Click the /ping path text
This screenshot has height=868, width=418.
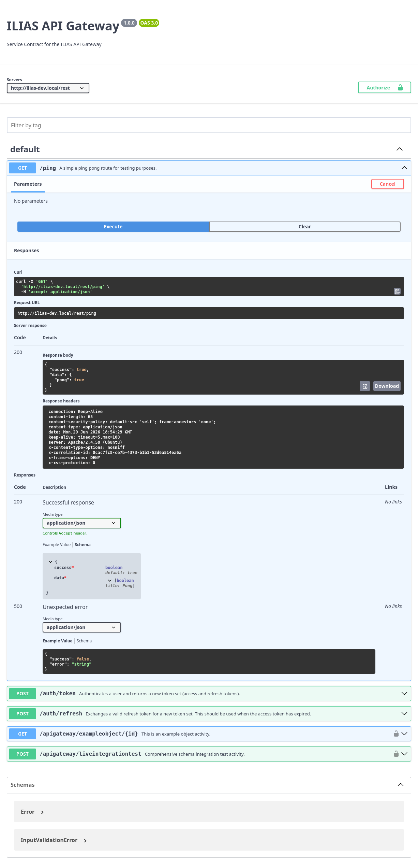[x=48, y=168]
